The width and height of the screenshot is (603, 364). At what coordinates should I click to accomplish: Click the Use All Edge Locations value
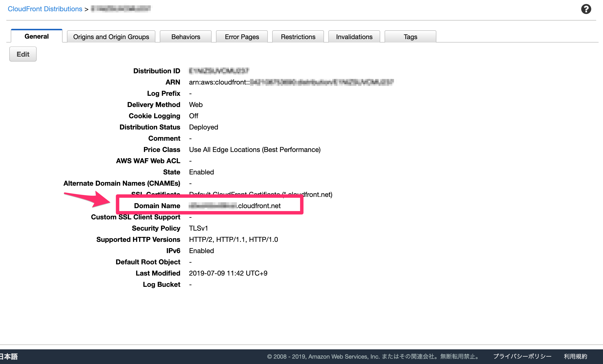coord(255,150)
